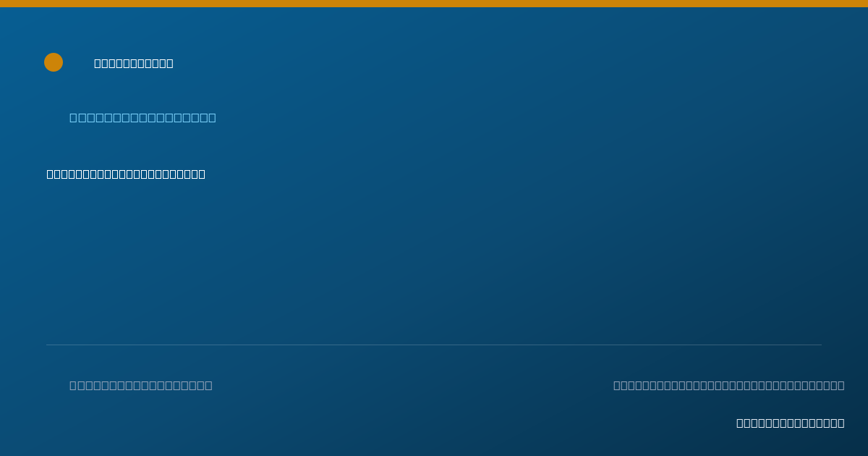Click empty blue area between headline and divider
This screenshot has width=868, height=456.
[x=434, y=261]
